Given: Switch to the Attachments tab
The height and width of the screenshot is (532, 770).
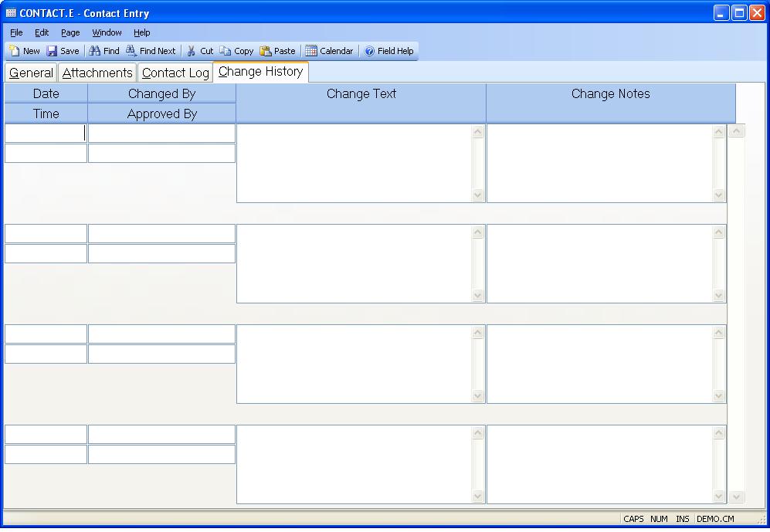Looking at the screenshot, I should click(97, 73).
